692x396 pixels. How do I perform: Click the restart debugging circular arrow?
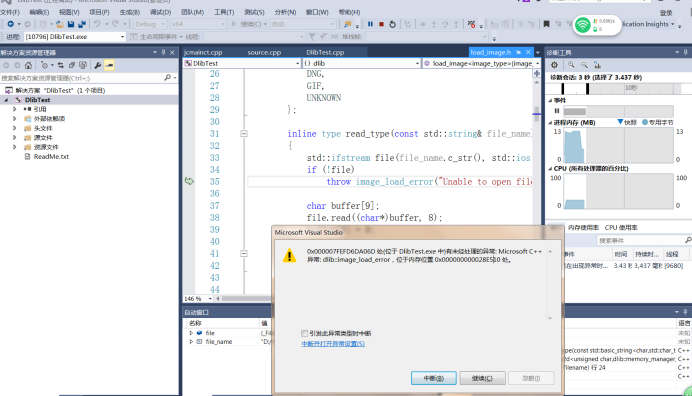(392, 24)
